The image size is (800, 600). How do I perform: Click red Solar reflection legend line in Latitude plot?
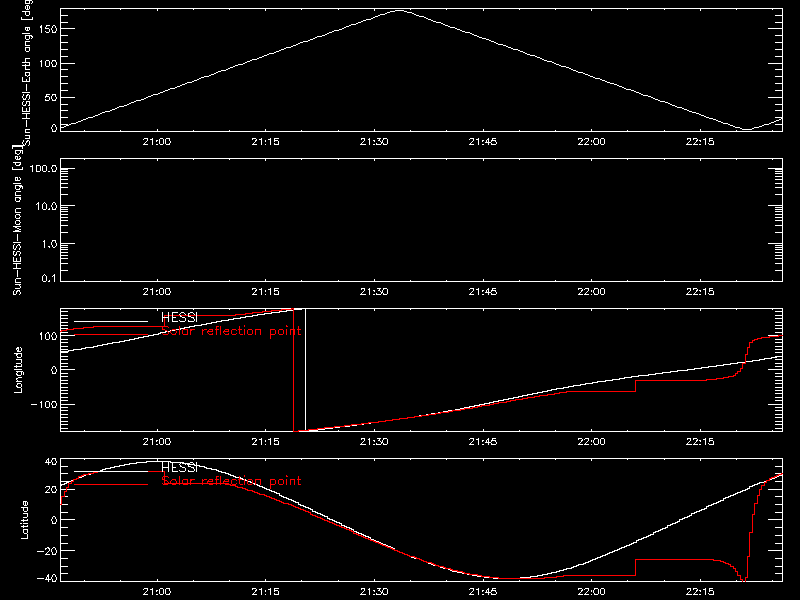[111, 484]
